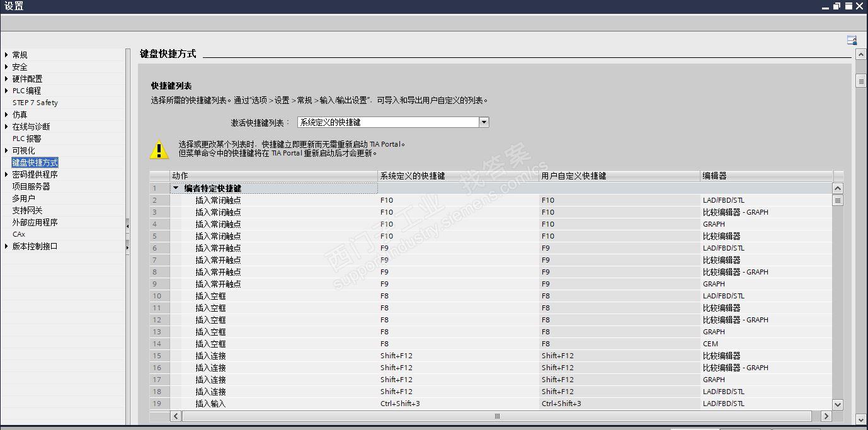The image size is (868, 430).
Task: Expand the PLC 编程 settings node
Action: (x=7, y=91)
